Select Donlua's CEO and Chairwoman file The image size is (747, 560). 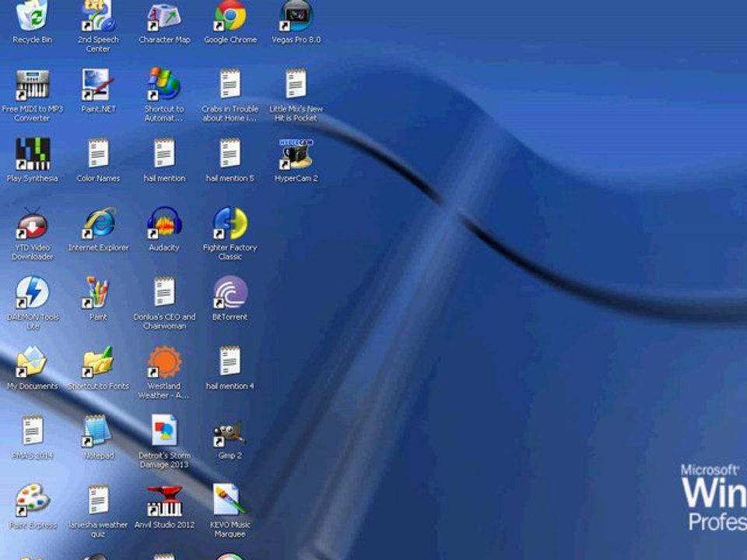point(164,292)
